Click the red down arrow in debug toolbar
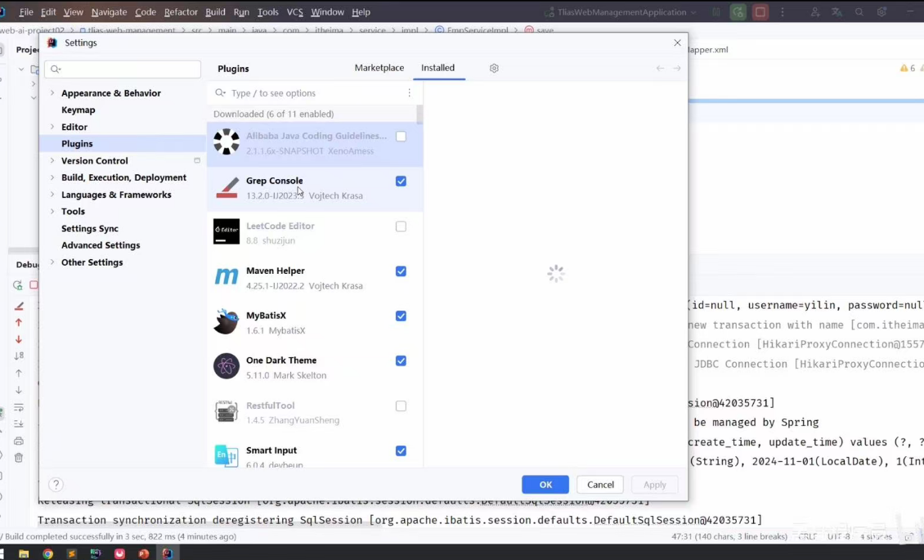924x560 pixels. (19, 340)
